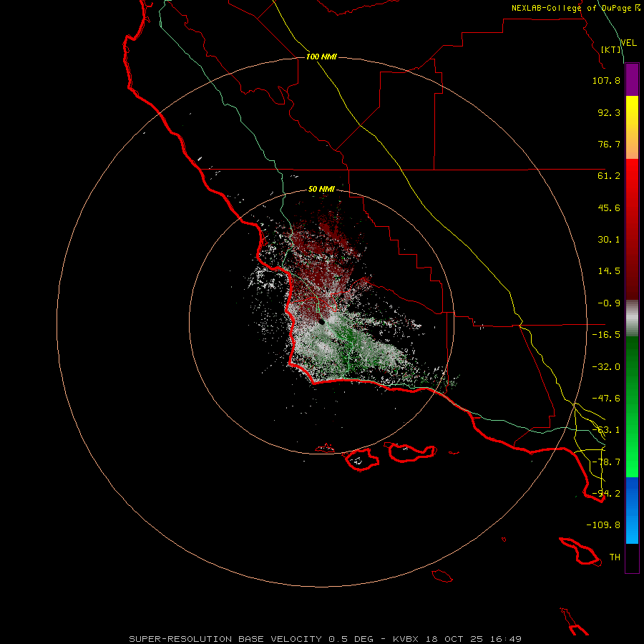Click the 45.6 velocity scale value
Image resolution: width=644 pixels, height=644 pixels.
pos(609,208)
